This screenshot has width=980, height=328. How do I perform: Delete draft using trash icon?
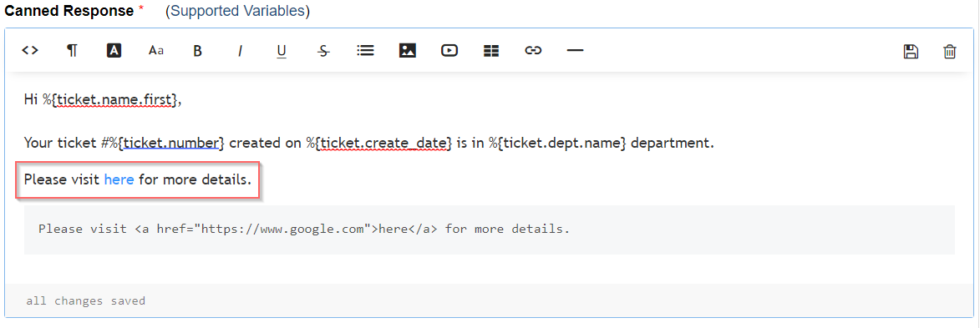tap(949, 52)
